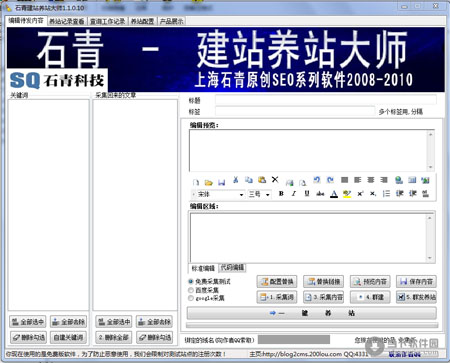Click the Align center icon
Image resolution: width=450 pixels, height=363 pixels.
pyautogui.click(x=371, y=180)
